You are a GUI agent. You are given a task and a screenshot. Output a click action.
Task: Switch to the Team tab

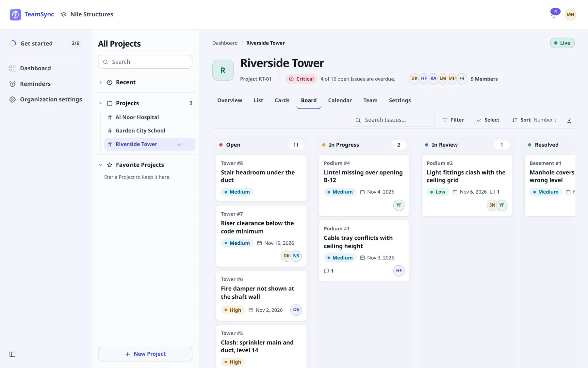[x=370, y=100]
